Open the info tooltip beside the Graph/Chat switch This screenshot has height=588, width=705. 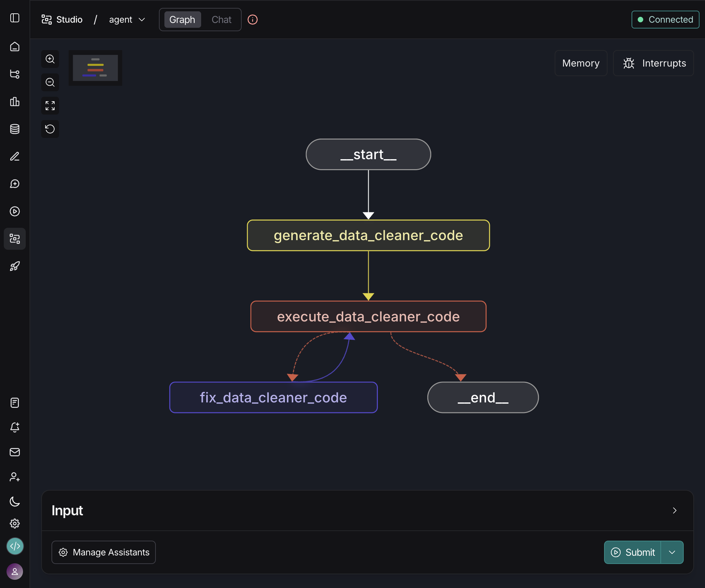pyautogui.click(x=253, y=20)
